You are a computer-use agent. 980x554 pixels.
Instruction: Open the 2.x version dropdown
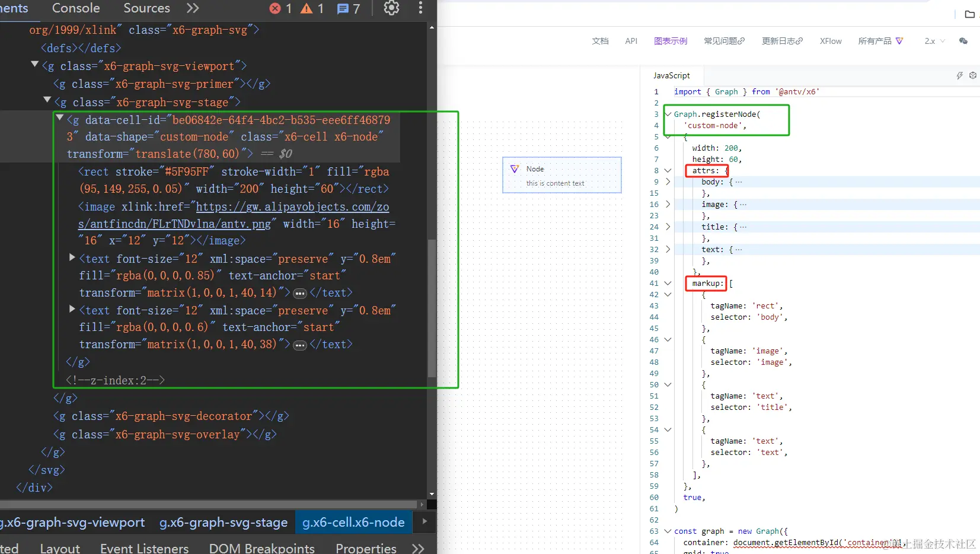point(934,41)
